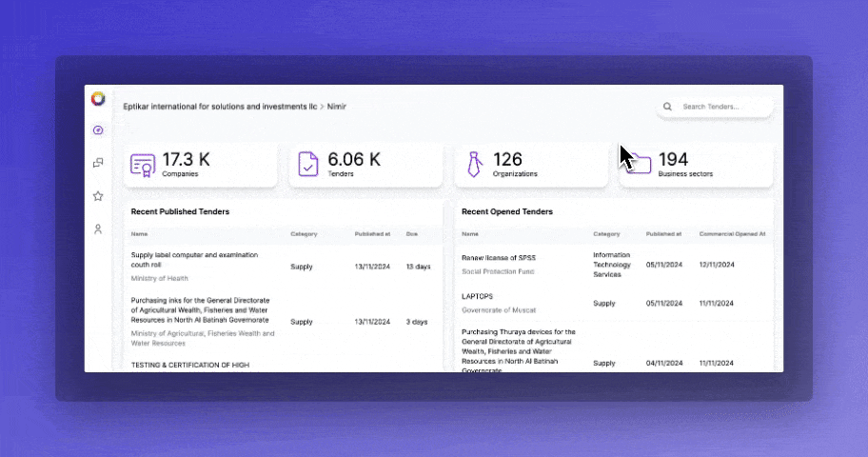Click the Organizations tie icon
Screen dimensions: 868x457
[x=474, y=165]
